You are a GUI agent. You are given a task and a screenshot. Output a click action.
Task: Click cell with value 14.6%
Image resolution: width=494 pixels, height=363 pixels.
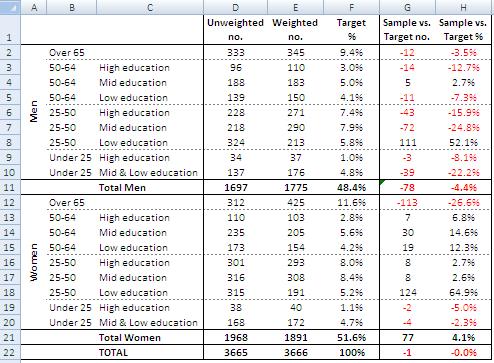pyautogui.click(x=463, y=232)
